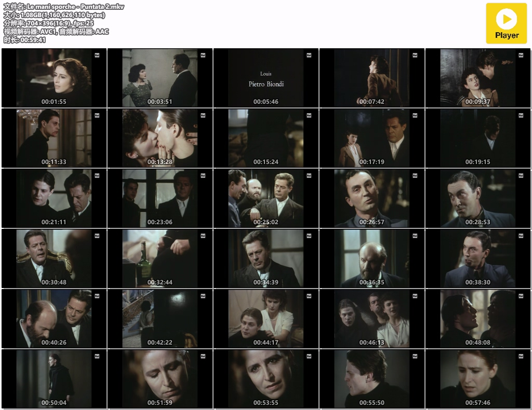Image resolution: width=532 pixels, height=410 pixels.
Task: Open the thumbnail at 00:34:39
Action: tap(266, 258)
